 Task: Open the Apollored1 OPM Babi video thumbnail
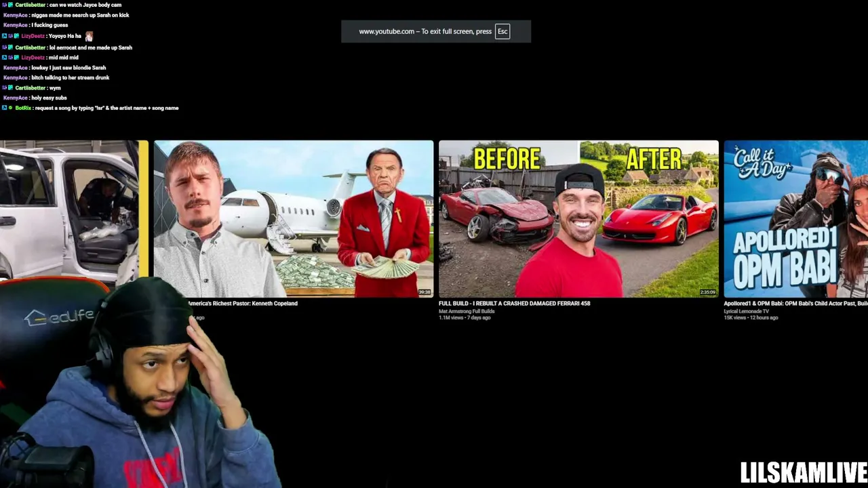pos(795,218)
